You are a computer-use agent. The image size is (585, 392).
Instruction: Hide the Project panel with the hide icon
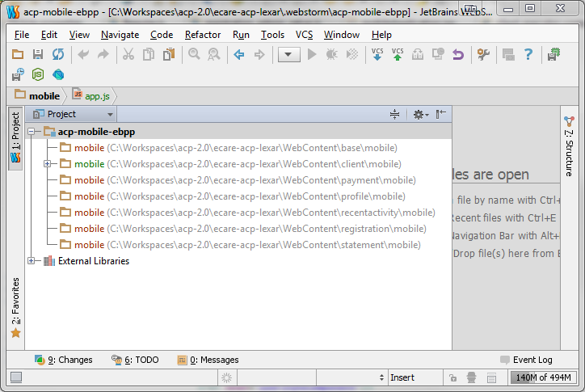pyautogui.click(x=440, y=114)
